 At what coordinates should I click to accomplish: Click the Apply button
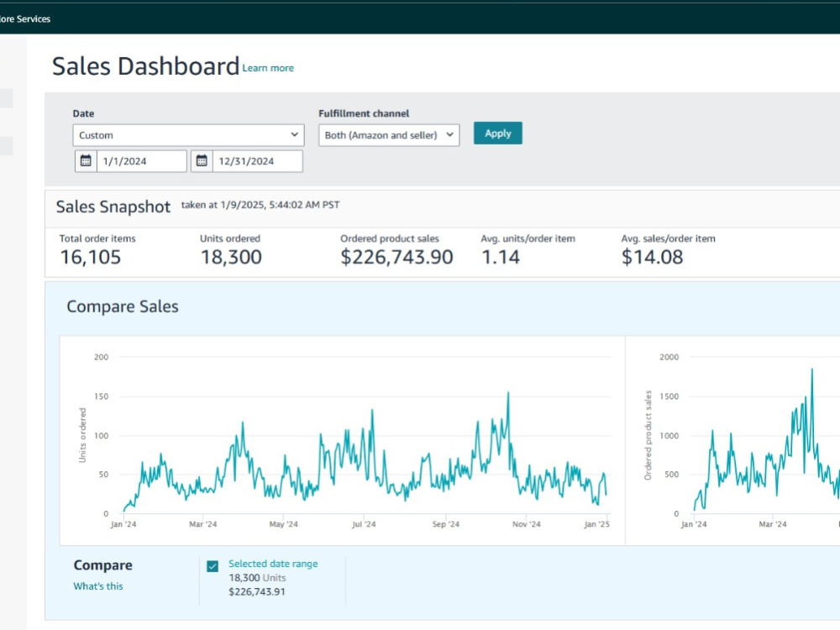coord(497,134)
